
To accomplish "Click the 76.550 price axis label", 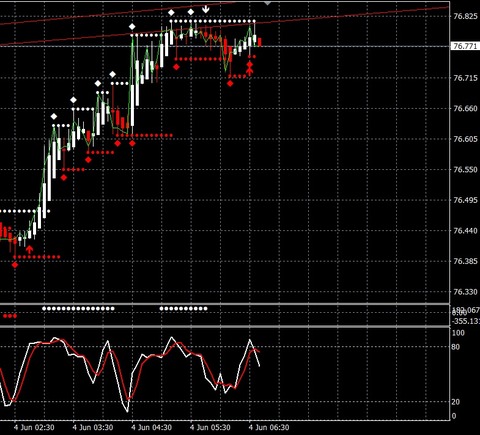I will 466,169.
